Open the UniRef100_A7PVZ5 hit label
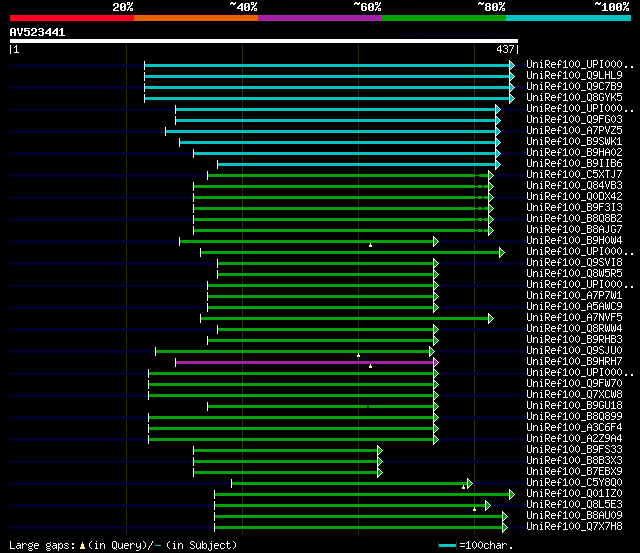This screenshot has width=640, height=553. (x=574, y=131)
